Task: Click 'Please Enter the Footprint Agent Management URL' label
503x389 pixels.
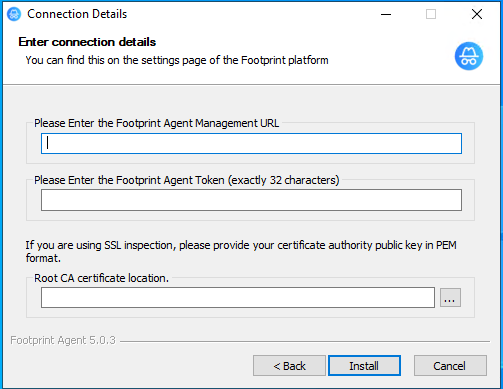Action: click(157, 123)
